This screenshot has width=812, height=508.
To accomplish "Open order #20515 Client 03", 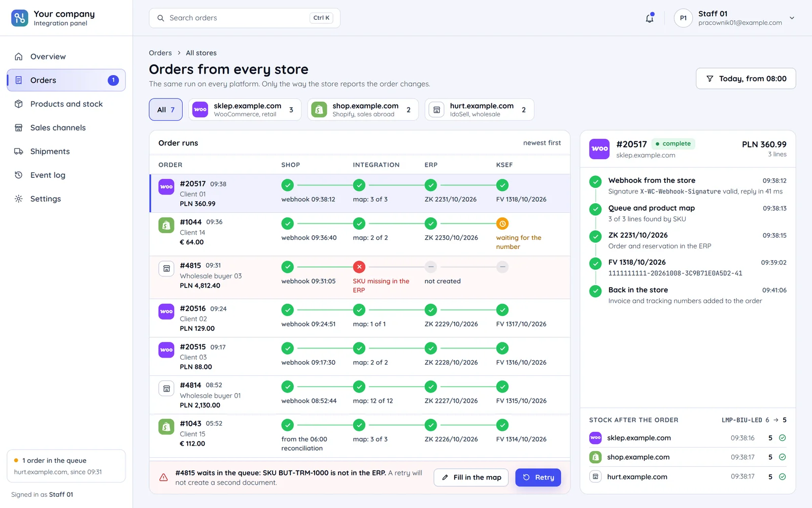I will click(x=360, y=357).
